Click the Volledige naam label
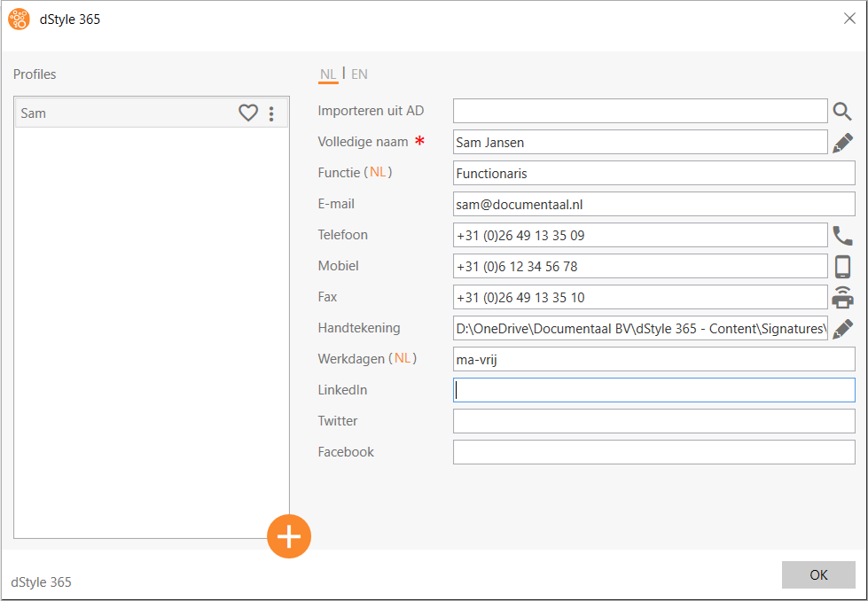The image size is (868, 601). click(364, 142)
